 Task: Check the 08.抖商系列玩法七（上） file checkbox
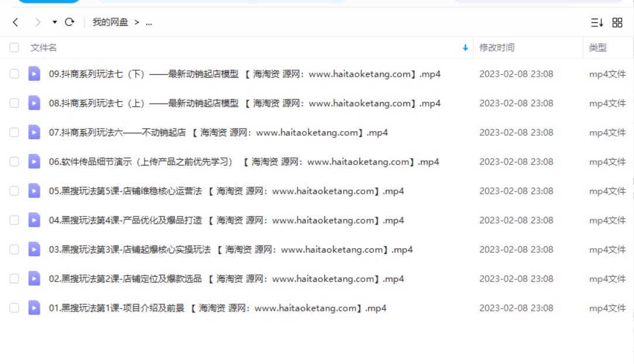pyautogui.click(x=14, y=103)
